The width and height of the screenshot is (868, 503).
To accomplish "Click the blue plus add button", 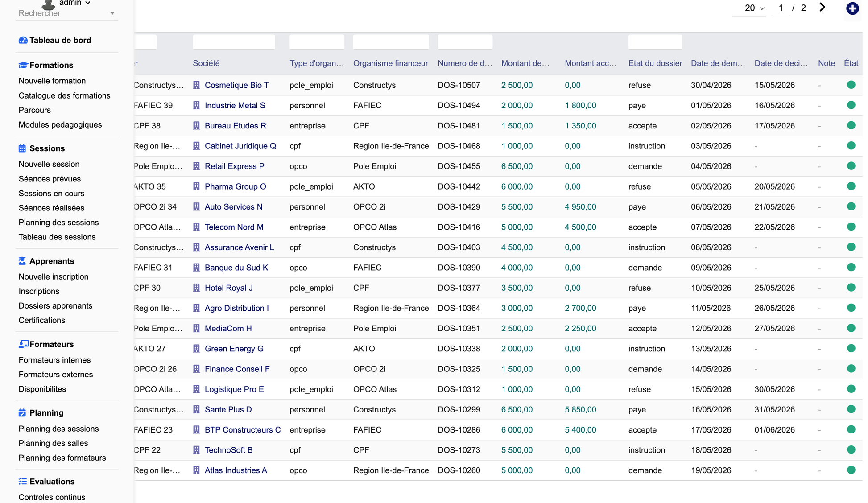I will pyautogui.click(x=852, y=8).
